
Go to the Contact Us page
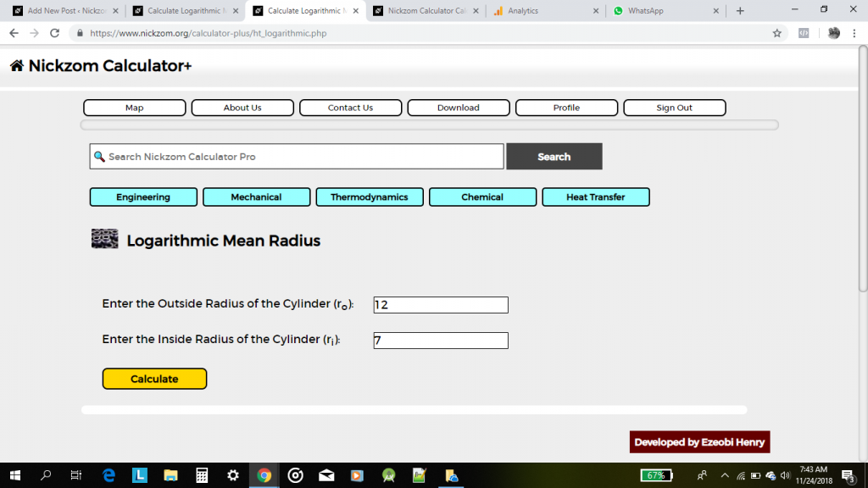350,108
